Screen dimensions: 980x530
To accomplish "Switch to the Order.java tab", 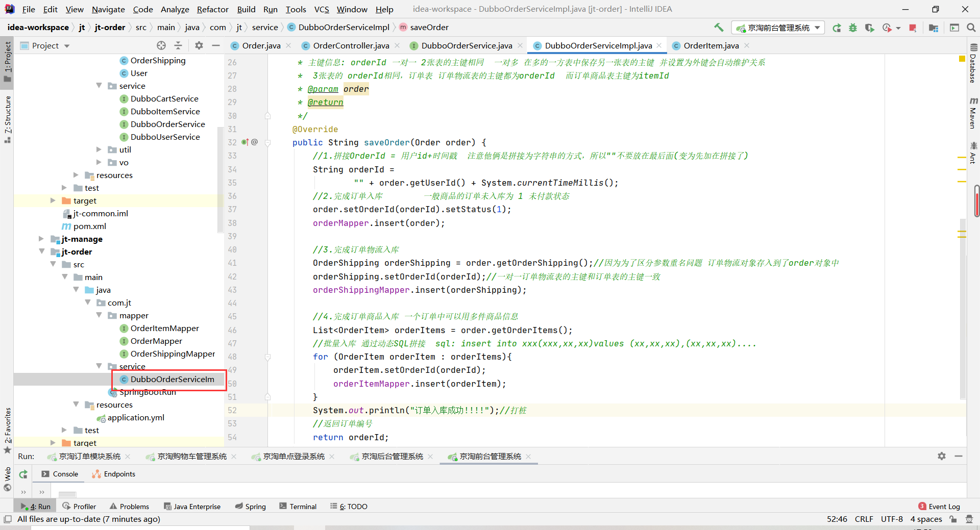I will coord(261,45).
